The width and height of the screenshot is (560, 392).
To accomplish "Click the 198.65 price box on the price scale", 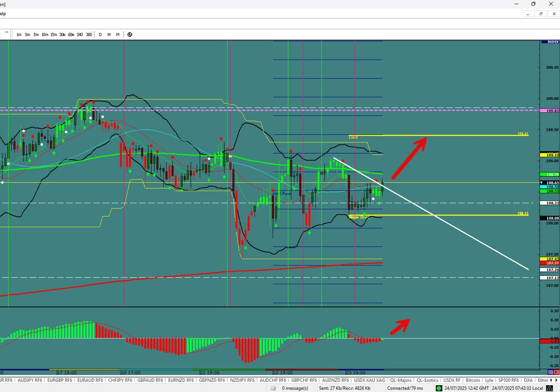I will pos(549,182).
